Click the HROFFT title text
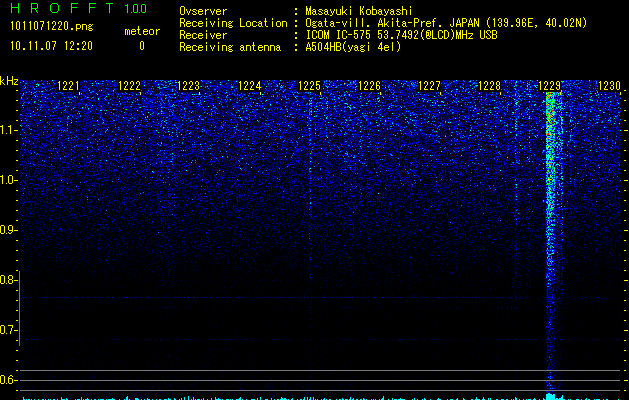 click(x=63, y=8)
